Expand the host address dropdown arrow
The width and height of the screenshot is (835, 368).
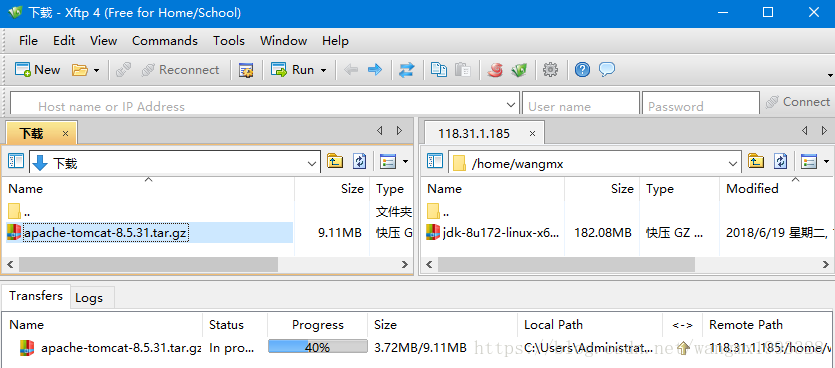(x=511, y=104)
